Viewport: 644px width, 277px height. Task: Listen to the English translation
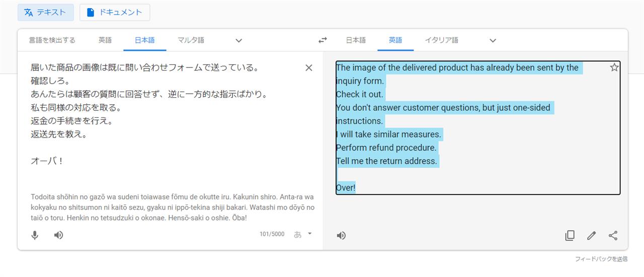tap(341, 235)
